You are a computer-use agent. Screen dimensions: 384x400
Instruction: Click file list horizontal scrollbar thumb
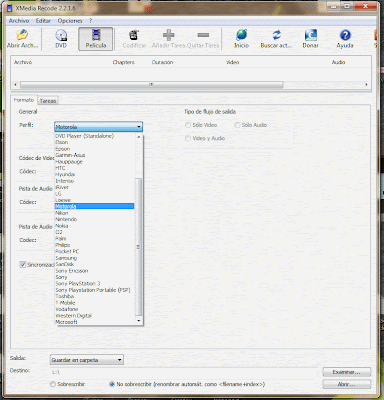(x=152, y=85)
